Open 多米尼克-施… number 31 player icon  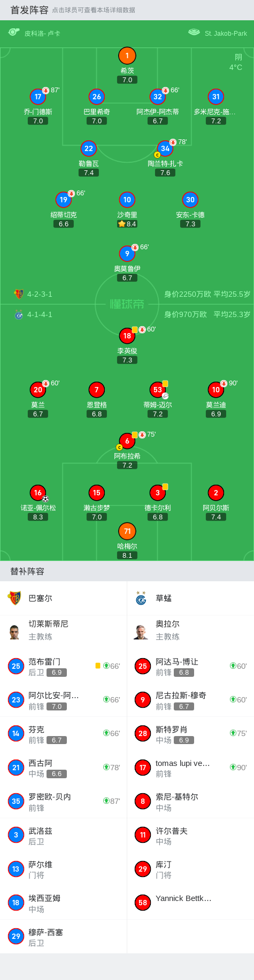(215, 97)
